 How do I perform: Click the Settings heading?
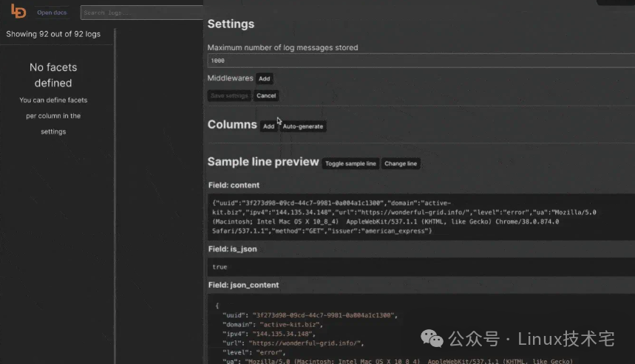231,24
